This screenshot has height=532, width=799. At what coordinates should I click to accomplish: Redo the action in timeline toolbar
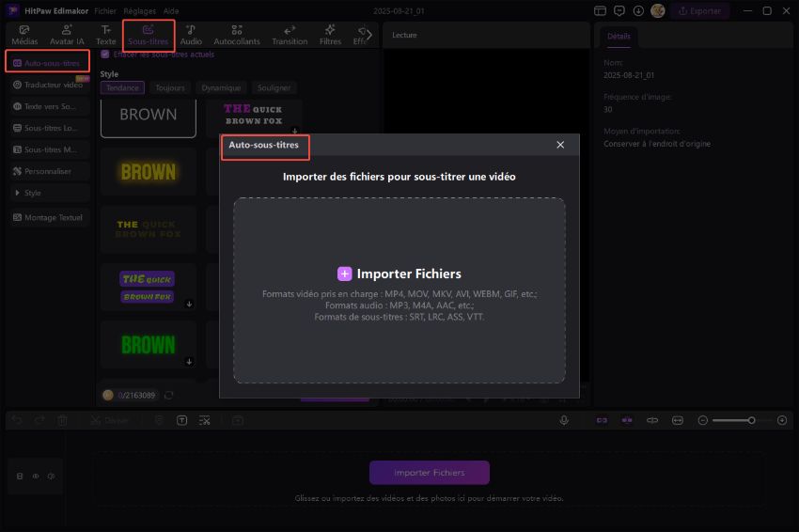coord(39,420)
